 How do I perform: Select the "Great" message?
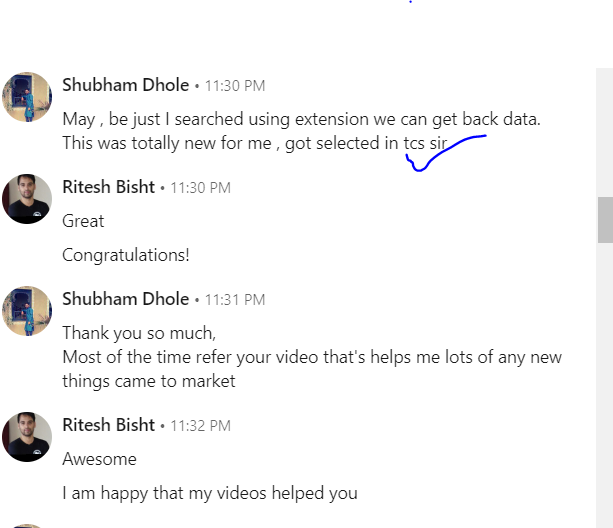pos(83,221)
